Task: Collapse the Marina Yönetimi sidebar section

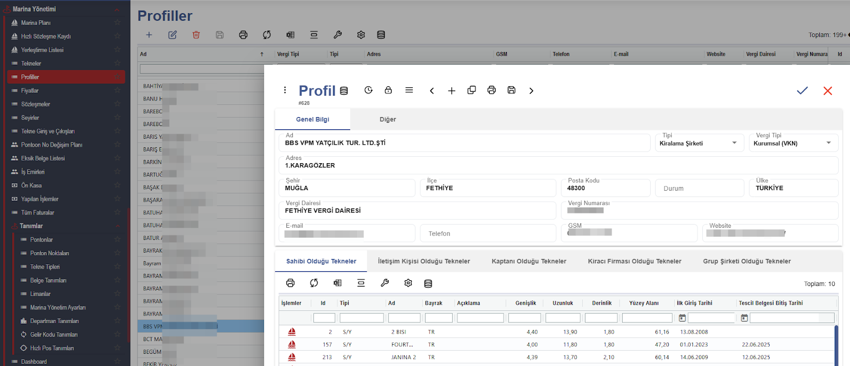Action: [x=117, y=10]
